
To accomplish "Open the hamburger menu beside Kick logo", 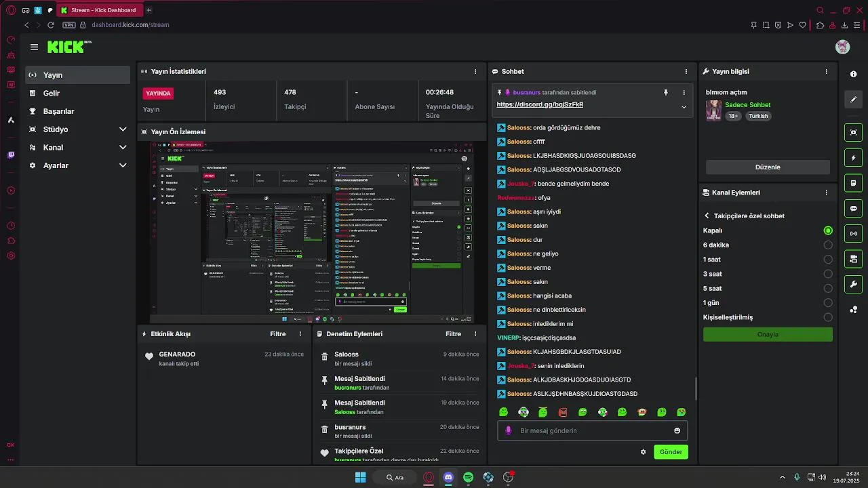I will (x=34, y=47).
